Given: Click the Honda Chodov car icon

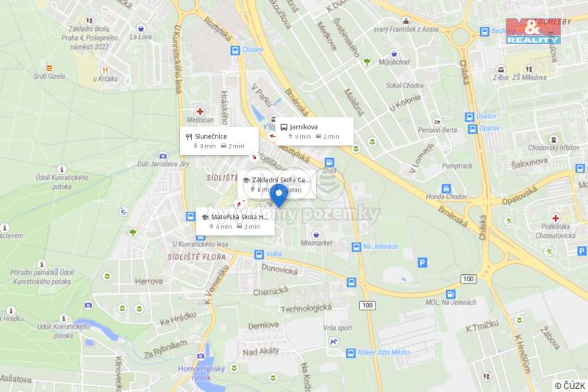Looking at the screenshot, I should click(446, 188).
